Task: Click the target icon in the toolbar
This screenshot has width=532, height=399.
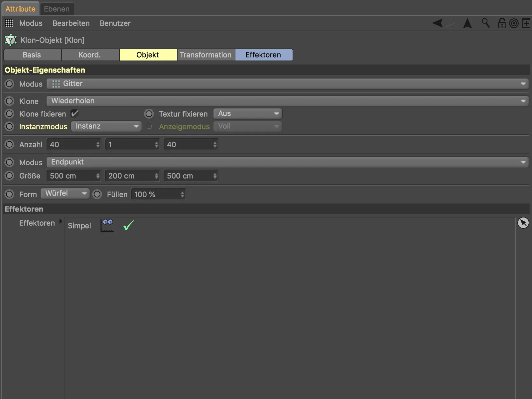Action: coord(513,23)
